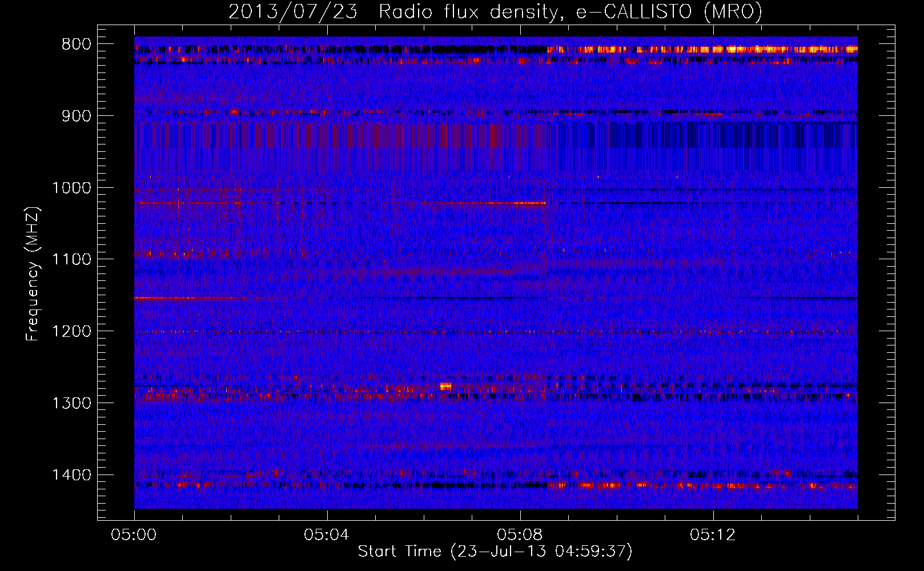Screen dimensions: 924x571
Task: Select the 1300 frequency tick label
Action: point(71,403)
